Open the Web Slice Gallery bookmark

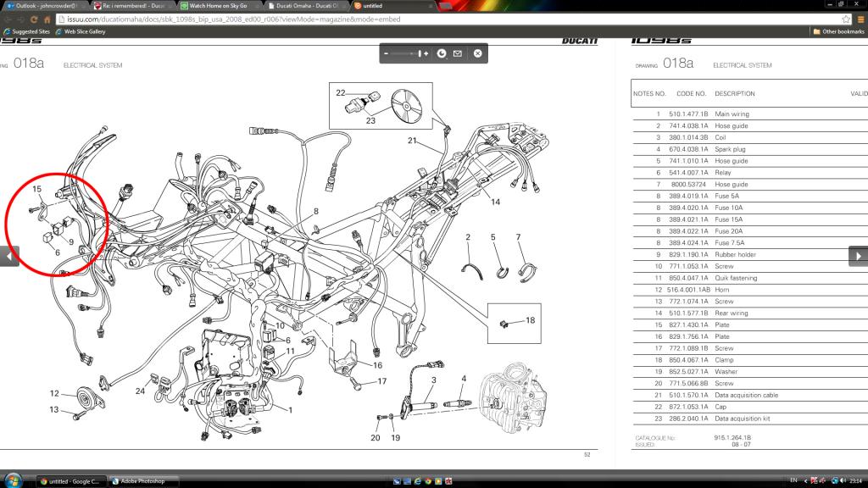(85, 30)
